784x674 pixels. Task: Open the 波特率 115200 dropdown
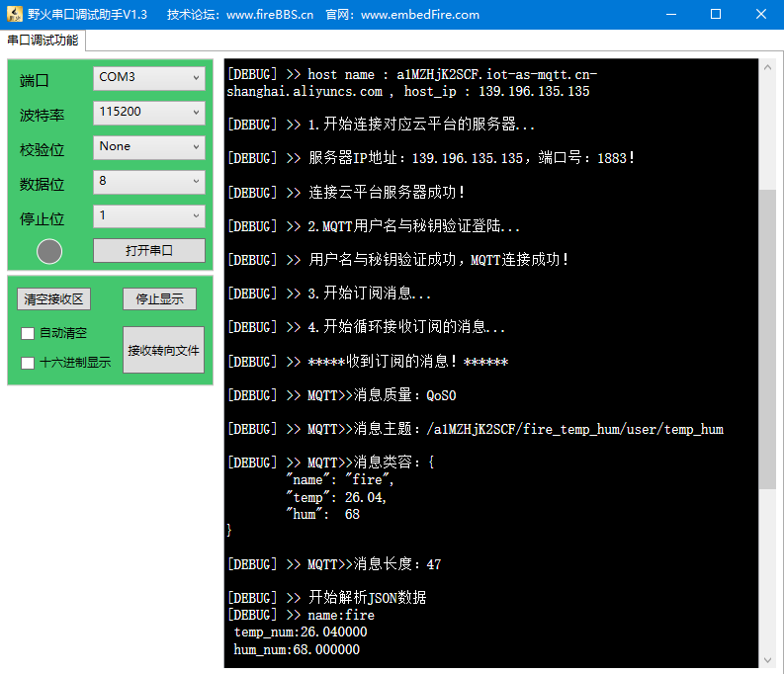pyautogui.click(x=149, y=113)
